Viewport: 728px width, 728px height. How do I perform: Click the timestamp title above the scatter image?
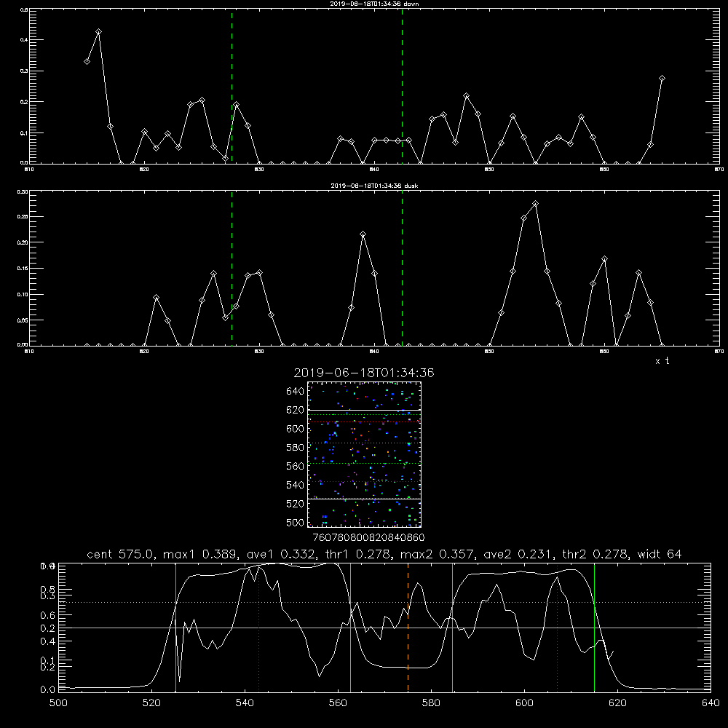(364, 373)
